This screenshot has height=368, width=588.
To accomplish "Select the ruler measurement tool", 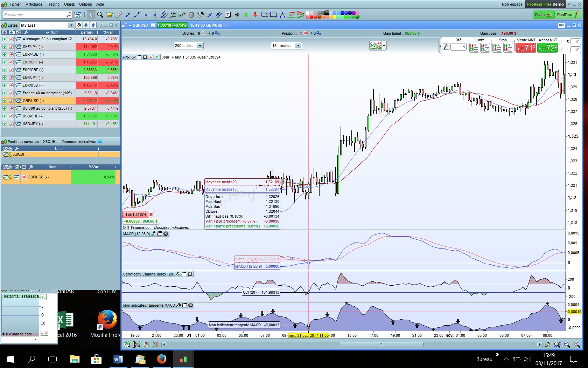I will click(x=119, y=15).
